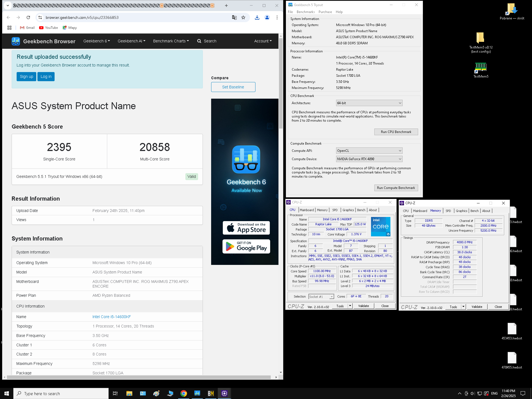Bookmark this page with the star icon

243,17
